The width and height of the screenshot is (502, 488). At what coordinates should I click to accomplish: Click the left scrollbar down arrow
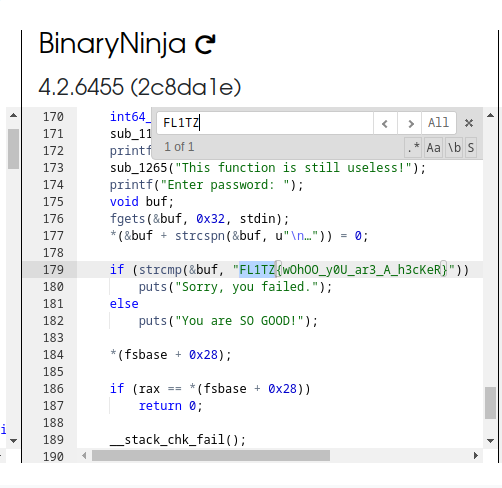tap(13, 441)
